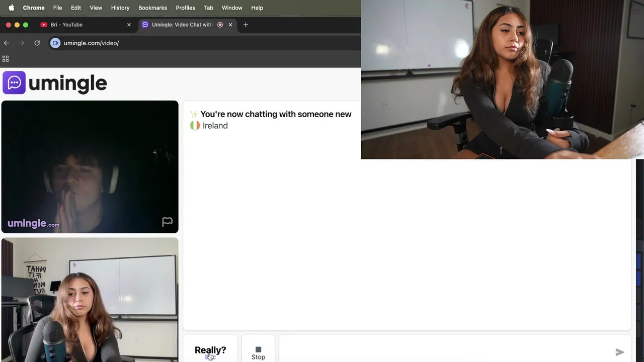
Task: Click the 'You're now chatting with someone new' text
Action: click(276, 114)
